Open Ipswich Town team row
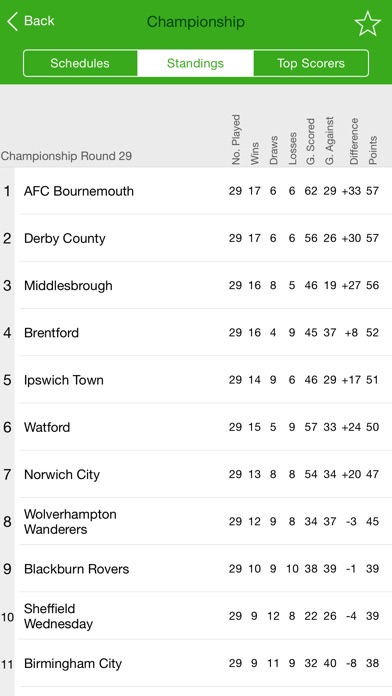 (196, 380)
